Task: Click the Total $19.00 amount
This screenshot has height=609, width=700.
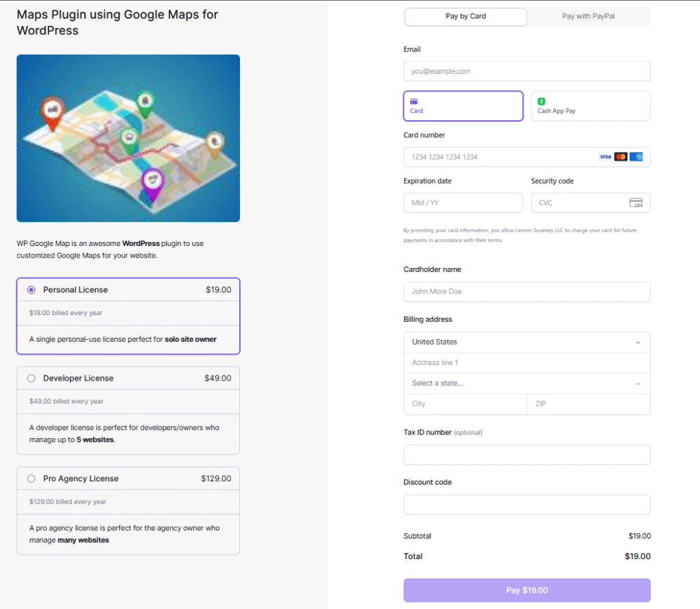Action: [x=638, y=556]
